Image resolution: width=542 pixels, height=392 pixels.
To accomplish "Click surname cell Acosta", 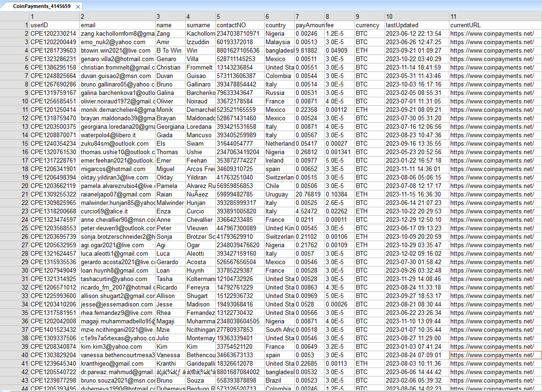I will [200, 262].
